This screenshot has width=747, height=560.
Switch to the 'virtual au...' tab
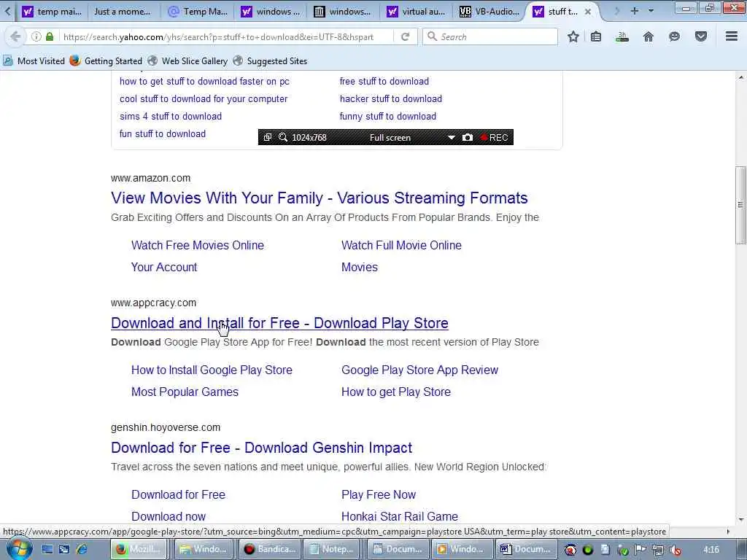point(417,12)
